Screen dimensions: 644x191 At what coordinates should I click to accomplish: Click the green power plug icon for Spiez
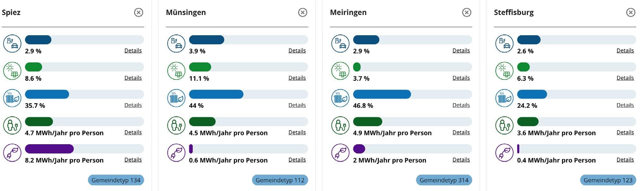[x=12, y=153]
